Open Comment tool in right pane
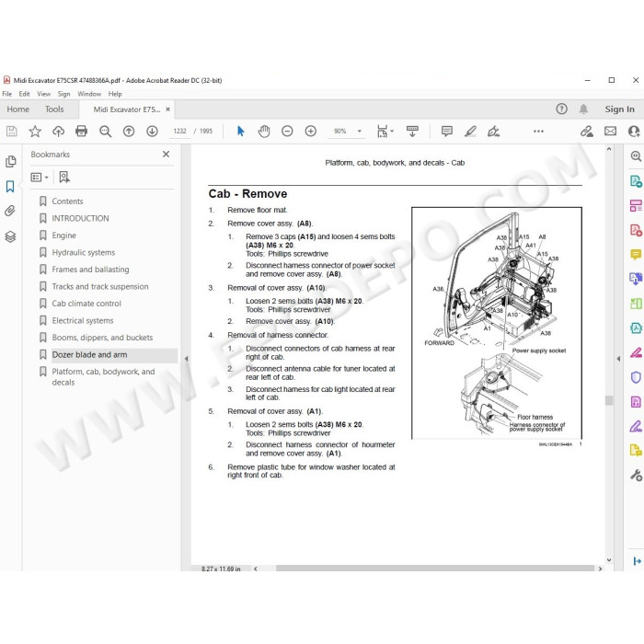Image resolution: width=644 pixels, height=644 pixels. 636,255
